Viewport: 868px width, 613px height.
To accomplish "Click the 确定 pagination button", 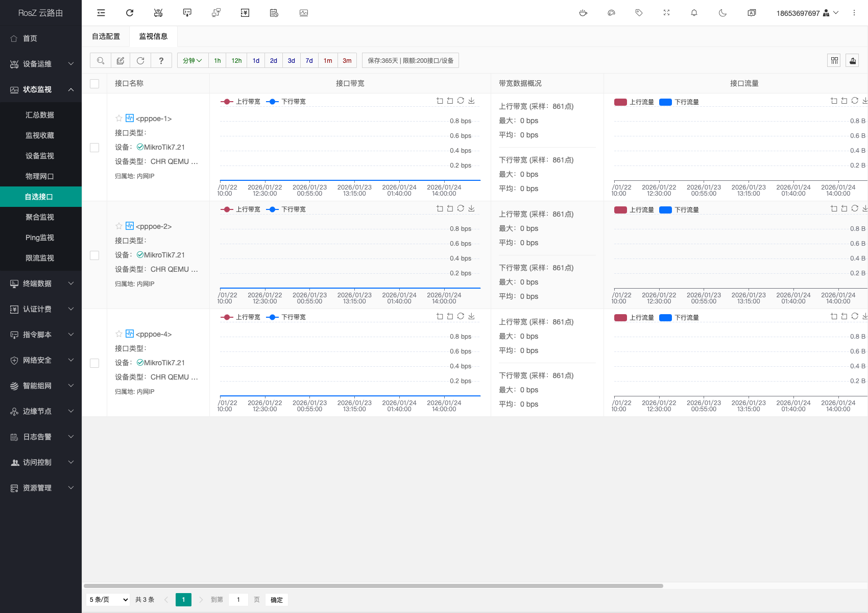I will click(277, 600).
